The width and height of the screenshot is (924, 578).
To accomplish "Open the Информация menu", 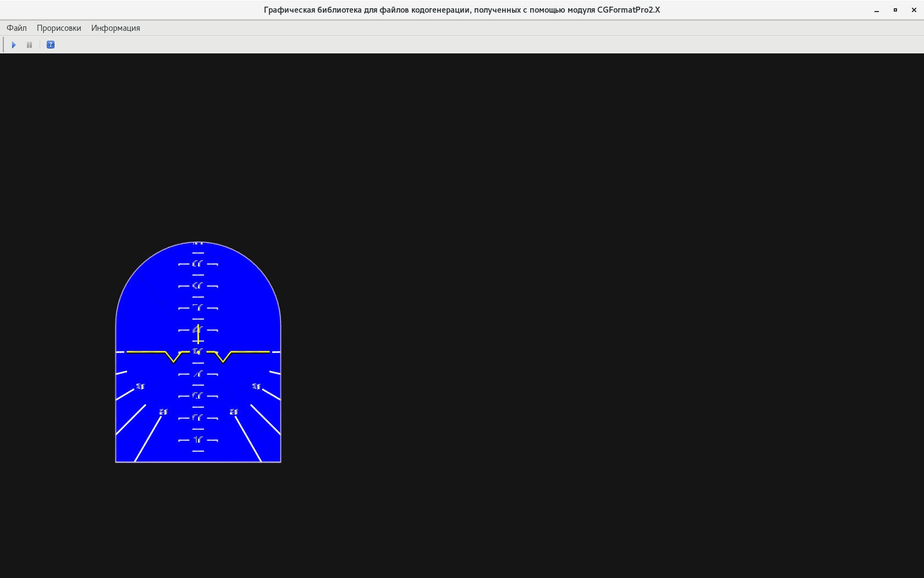I will click(x=116, y=28).
